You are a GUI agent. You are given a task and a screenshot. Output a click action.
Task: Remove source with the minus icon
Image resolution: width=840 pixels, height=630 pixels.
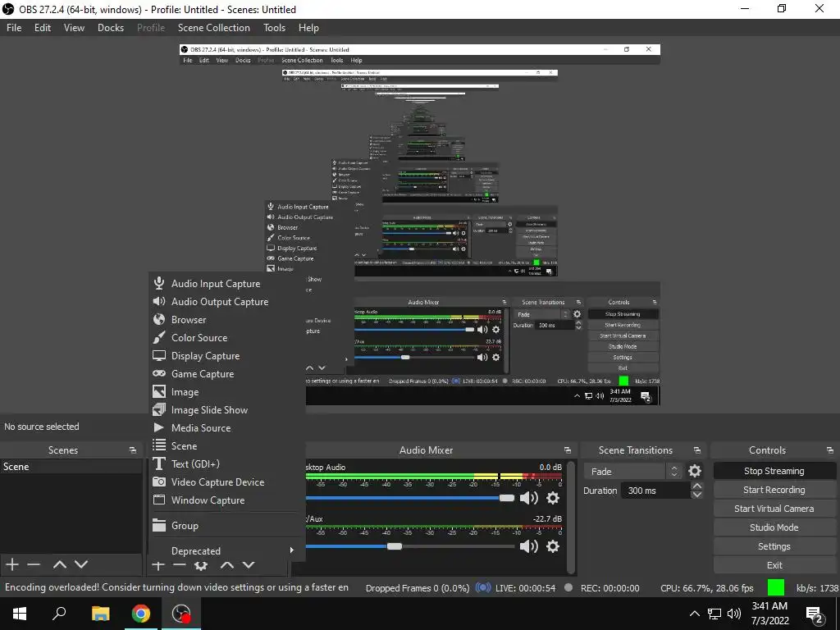(x=180, y=565)
